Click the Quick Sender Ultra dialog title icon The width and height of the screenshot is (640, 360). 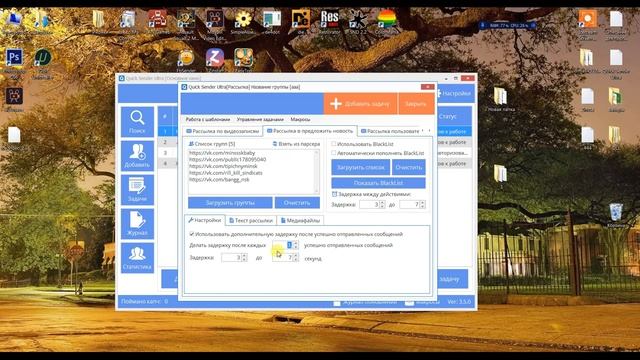(184, 87)
